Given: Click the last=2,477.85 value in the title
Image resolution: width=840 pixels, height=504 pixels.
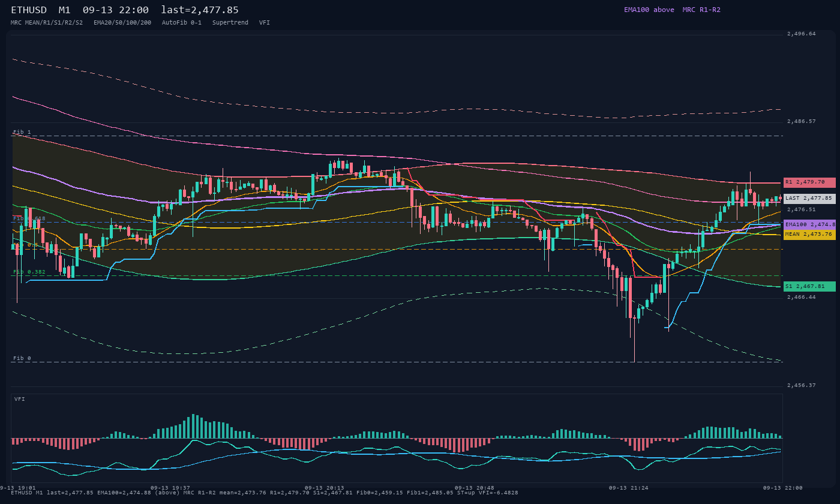Looking at the screenshot, I should [200, 10].
